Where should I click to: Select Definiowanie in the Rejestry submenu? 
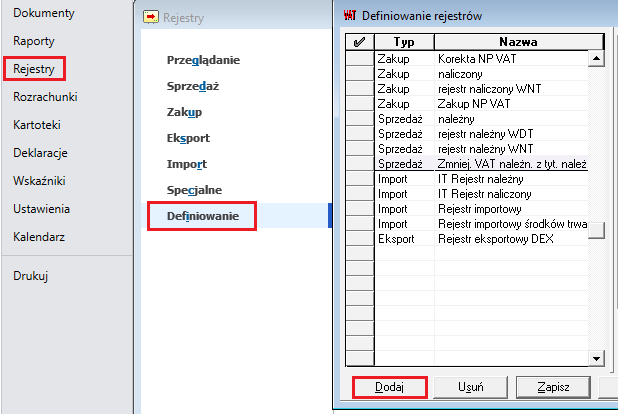[203, 216]
